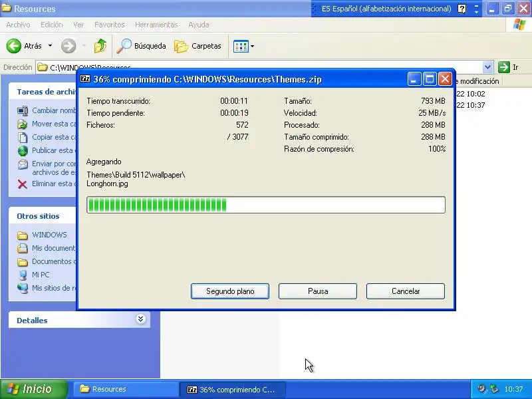Expand the address bar dropdown arrow
532x399 pixels.
click(x=487, y=67)
